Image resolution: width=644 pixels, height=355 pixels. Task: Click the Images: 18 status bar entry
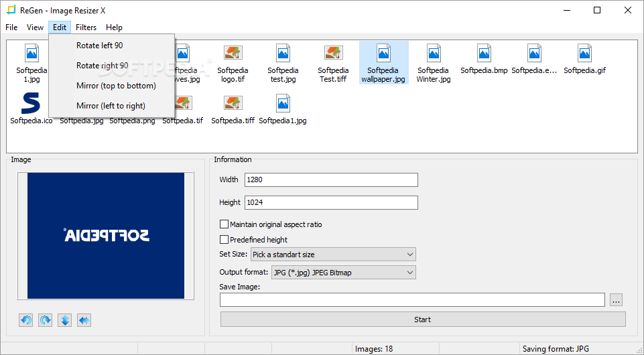pos(374,349)
